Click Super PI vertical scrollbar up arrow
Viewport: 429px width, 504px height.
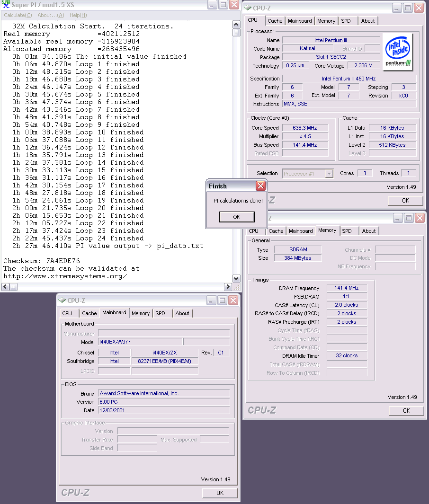(236, 25)
